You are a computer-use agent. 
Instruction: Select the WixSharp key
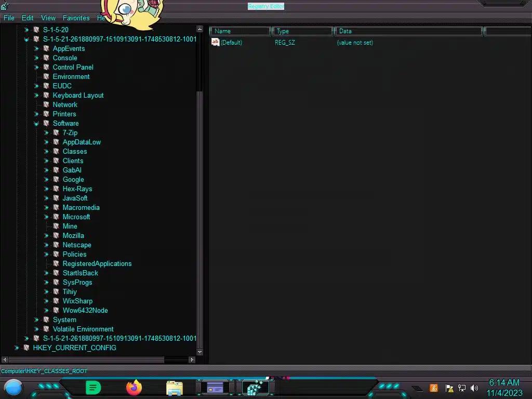(78, 301)
